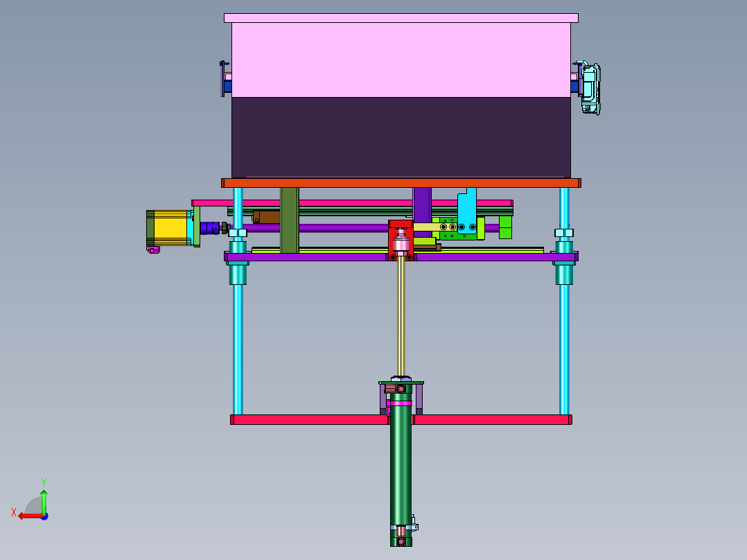The height and width of the screenshot is (560, 747).
Task: Click the thin pink top lid plate
Action: (x=401, y=18)
